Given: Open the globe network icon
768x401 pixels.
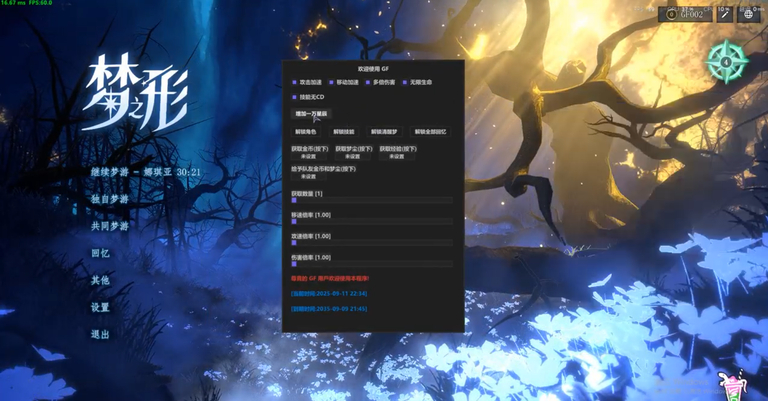Looking at the screenshot, I should 749,14.
